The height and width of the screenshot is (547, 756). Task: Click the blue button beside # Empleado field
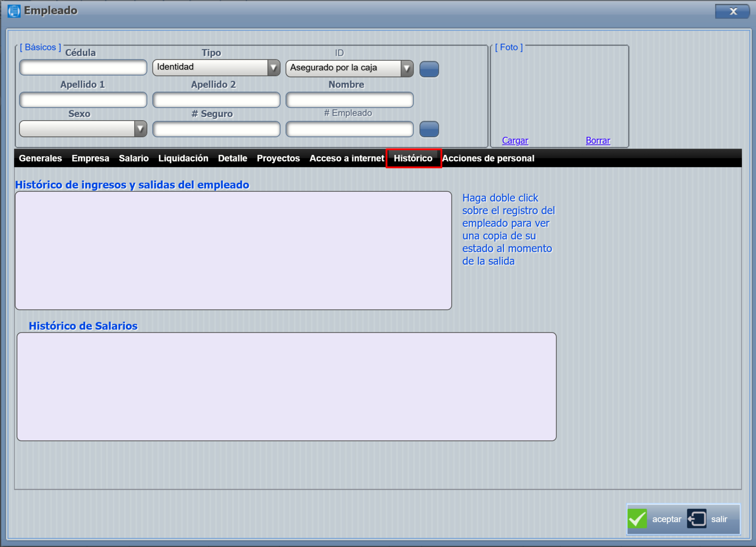429,129
